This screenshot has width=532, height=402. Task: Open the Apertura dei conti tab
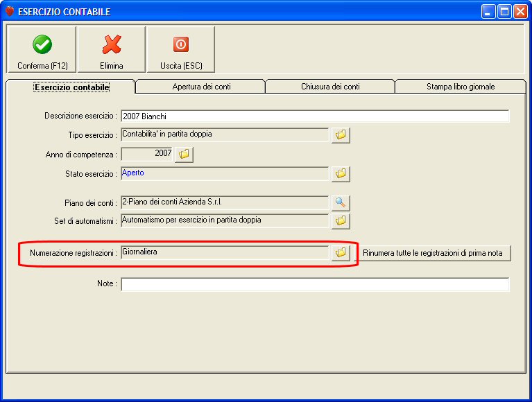coord(201,87)
